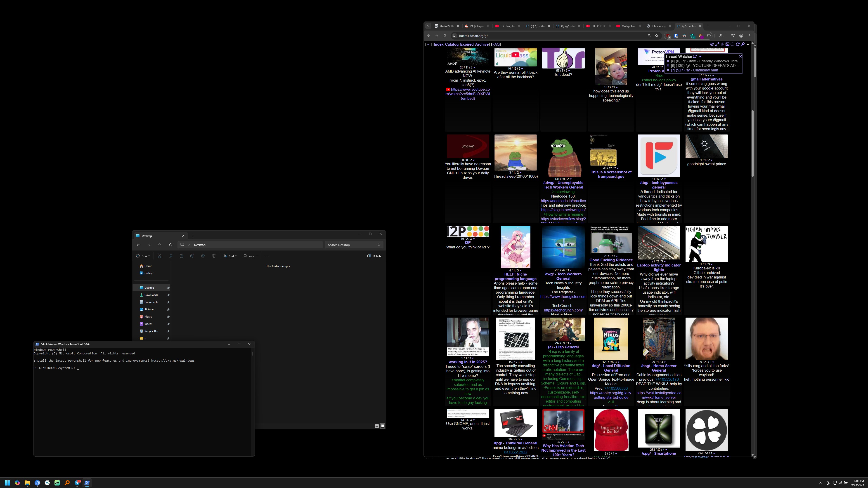The height and width of the screenshot is (488, 868).
Task: Open Copilot from the taskbar
Action: click(17, 483)
